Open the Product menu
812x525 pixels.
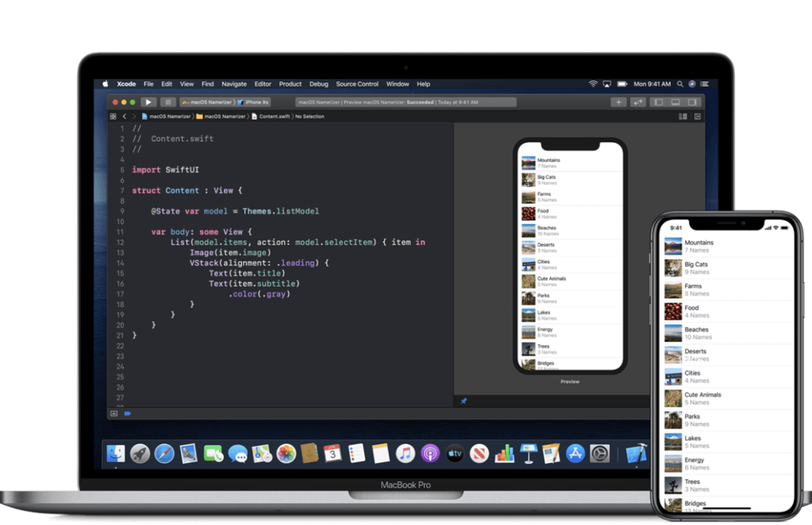tap(290, 84)
